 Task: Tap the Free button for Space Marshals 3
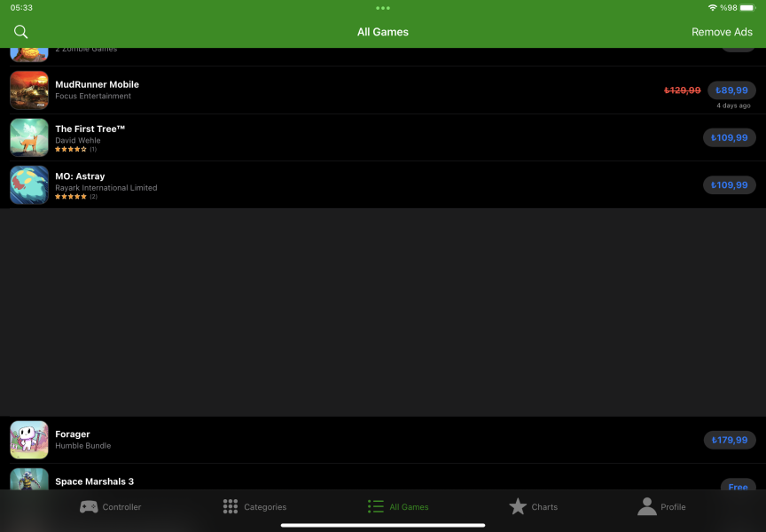click(x=738, y=485)
